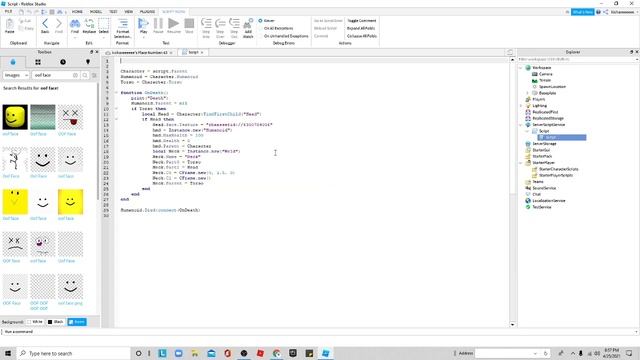Open the Find binoculars tool

(x=75, y=26)
